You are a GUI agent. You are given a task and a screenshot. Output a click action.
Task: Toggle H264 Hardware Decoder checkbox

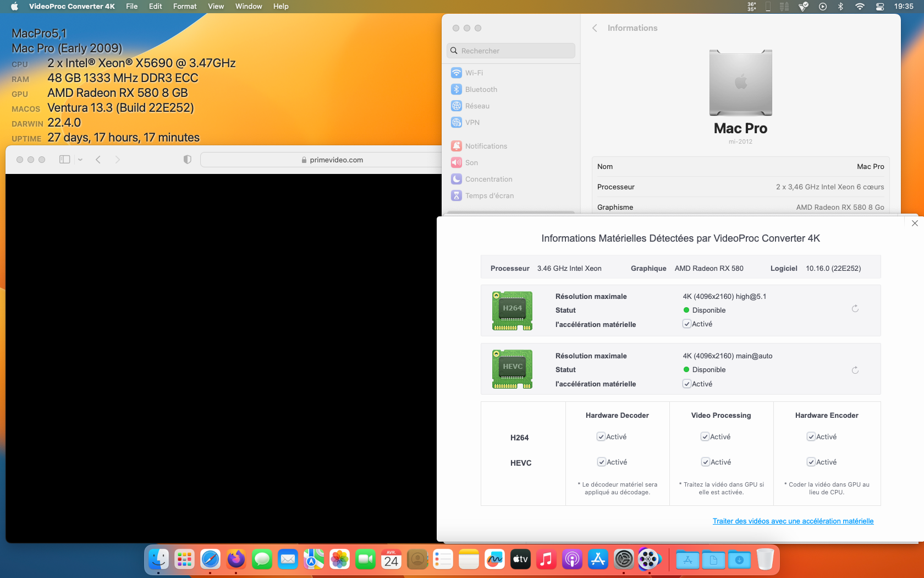pos(601,437)
